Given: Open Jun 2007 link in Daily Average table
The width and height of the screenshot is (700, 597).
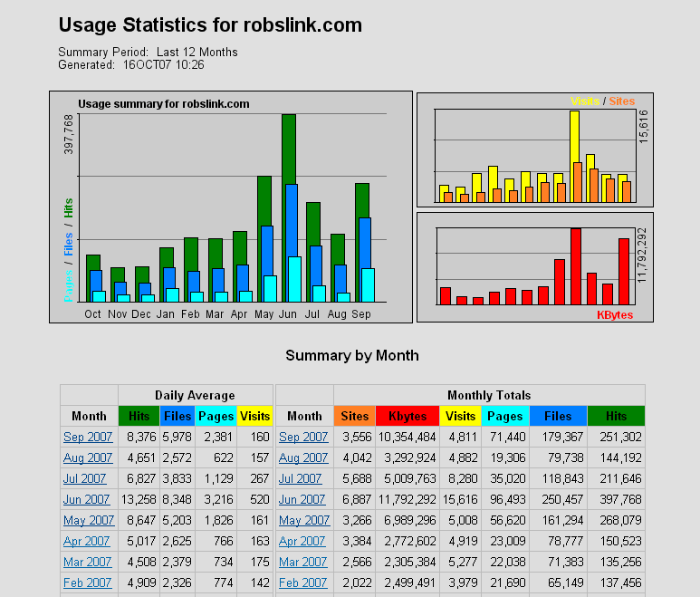Looking at the screenshot, I should (87, 499).
